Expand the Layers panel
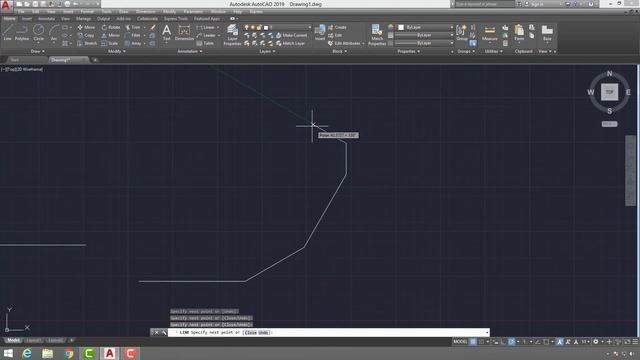This screenshot has width=640, height=360. pos(267,51)
